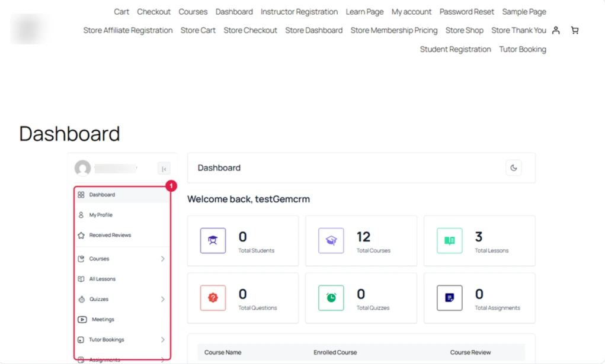Image resolution: width=605 pixels, height=364 pixels.
Task: Select Dashboard in the sidebar menu
Action: pyautogui.click(x=122, y=195)
